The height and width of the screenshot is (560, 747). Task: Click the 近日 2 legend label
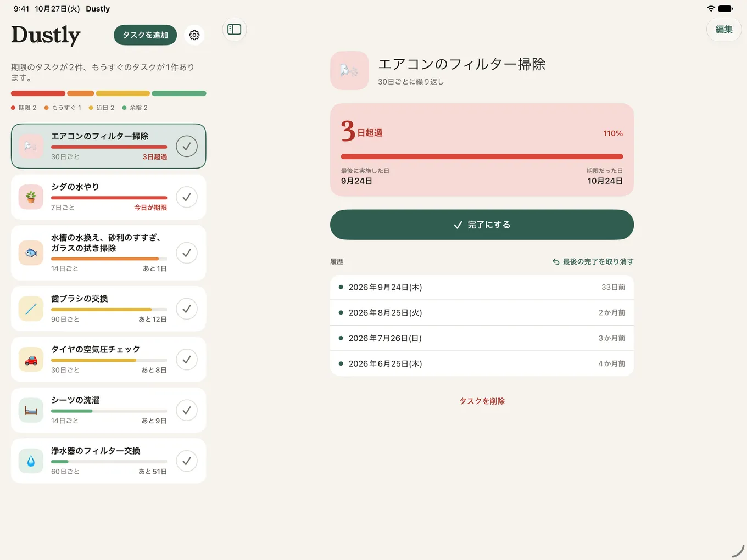pos(102,108)
